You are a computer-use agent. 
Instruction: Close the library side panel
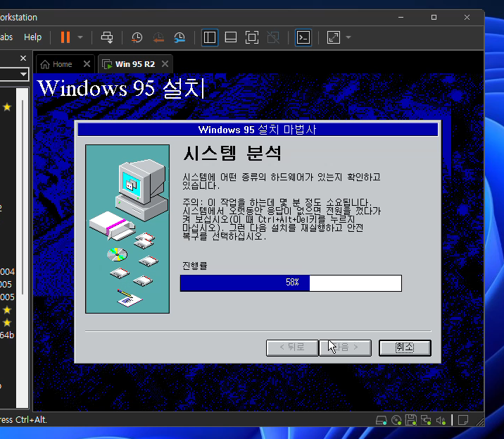tap(23, 58)
